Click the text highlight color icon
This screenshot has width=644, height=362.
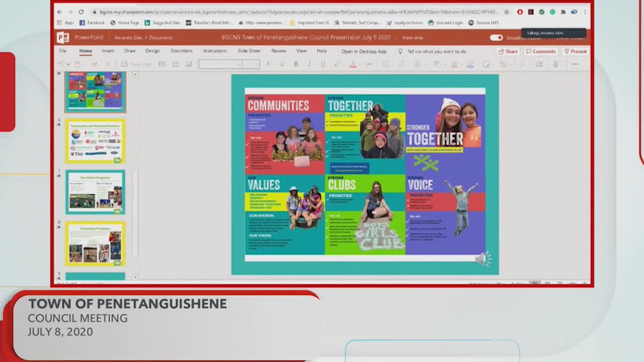coord(337,64)
